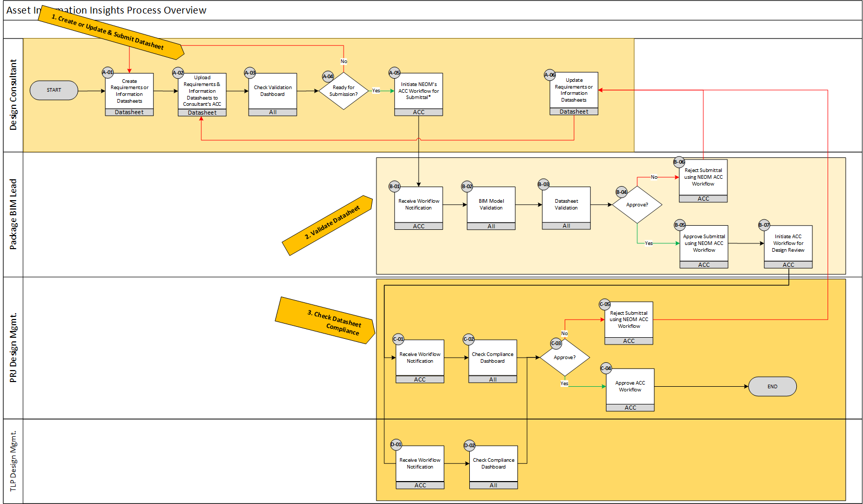Click the A-01 circular step badge

(x=107, y=72)
